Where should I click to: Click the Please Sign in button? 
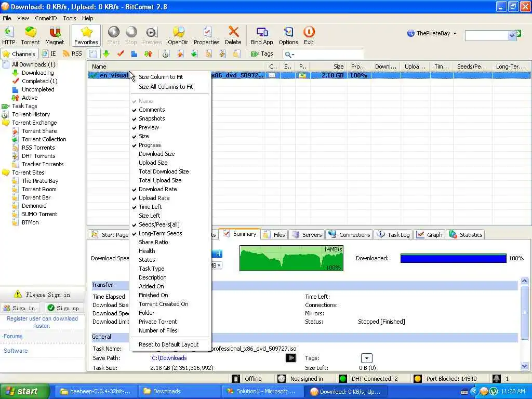(43, 295)
